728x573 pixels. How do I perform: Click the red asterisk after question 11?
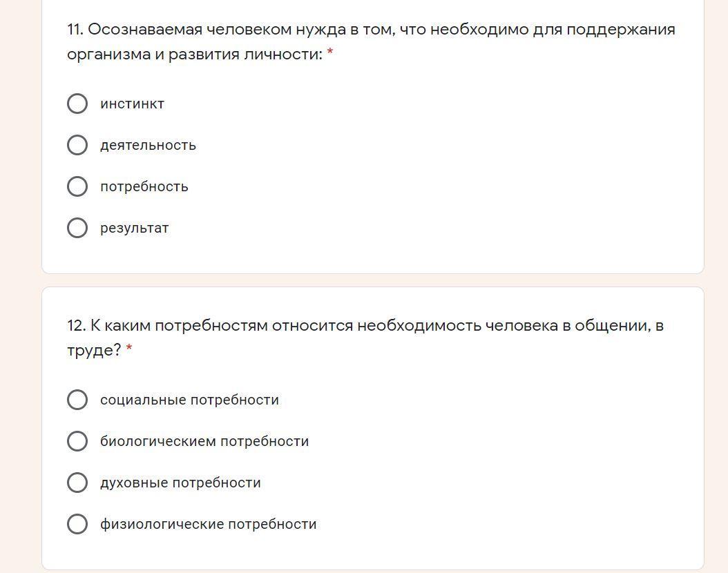330,53
